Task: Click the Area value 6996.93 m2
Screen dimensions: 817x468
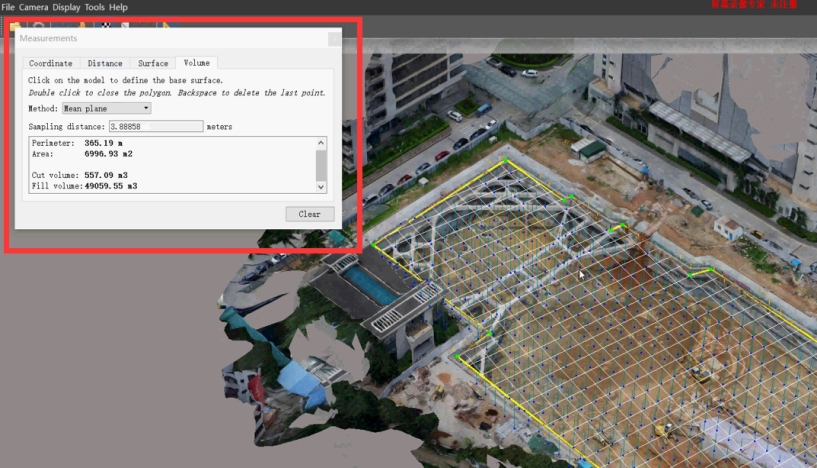Action: 108,154
